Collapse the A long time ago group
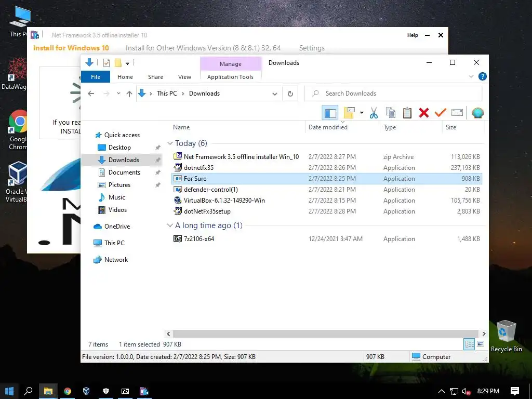This screenshot has height=399, width=532. click(170, 225)
